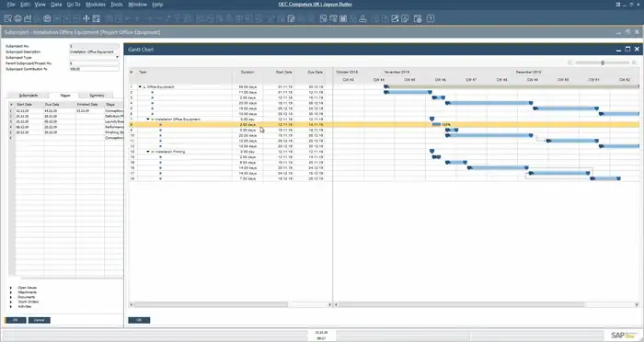
Task: Expand the Attachments section
Action: (11, 292)
